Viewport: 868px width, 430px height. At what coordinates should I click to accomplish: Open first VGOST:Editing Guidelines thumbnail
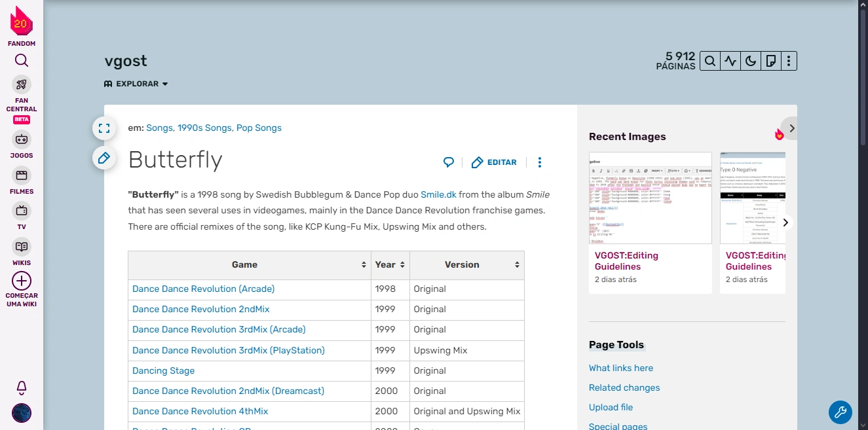651,198
